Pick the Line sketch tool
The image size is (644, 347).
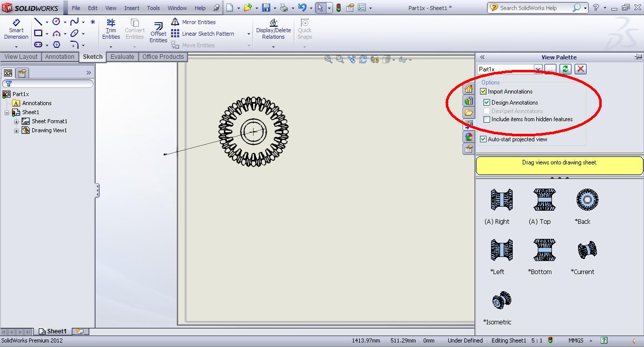(x=38, y=22)
